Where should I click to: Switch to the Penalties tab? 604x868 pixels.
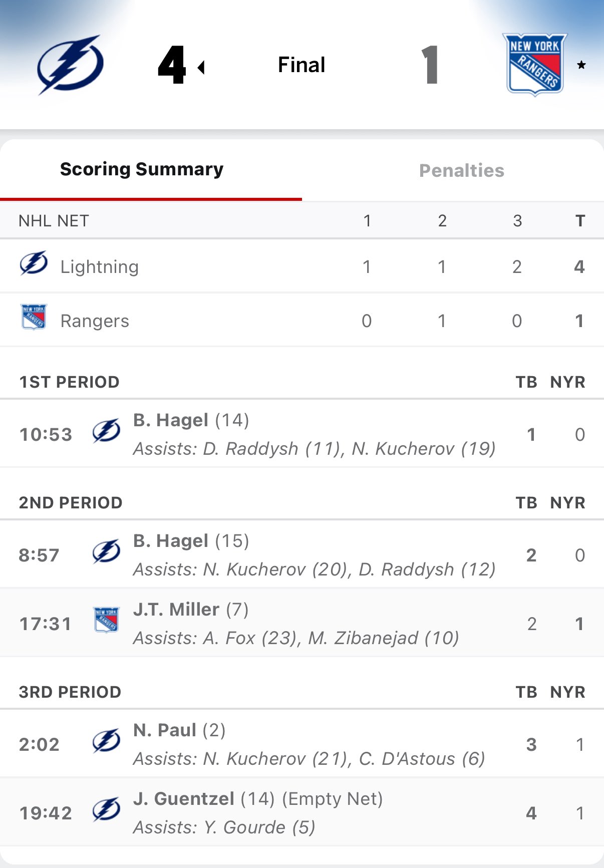click(461, 171)
